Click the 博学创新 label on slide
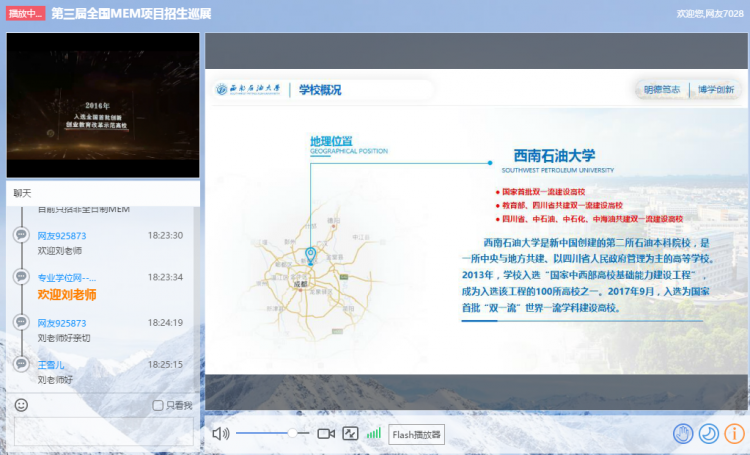 click(716, 89)
